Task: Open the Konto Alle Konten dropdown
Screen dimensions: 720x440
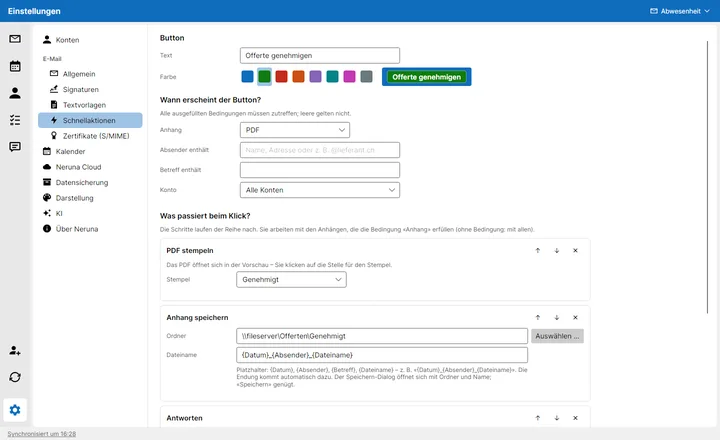Action: (x=320, y=190)
